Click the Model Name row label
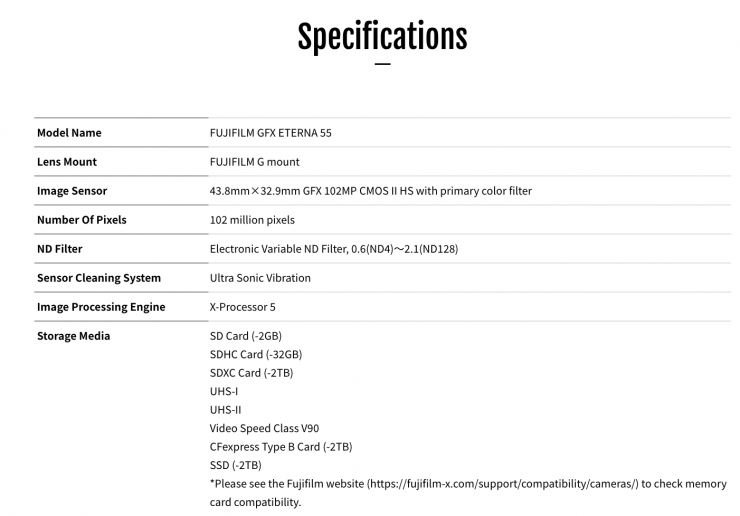Screen dimensions: 740x516 (x=69, y=133)
